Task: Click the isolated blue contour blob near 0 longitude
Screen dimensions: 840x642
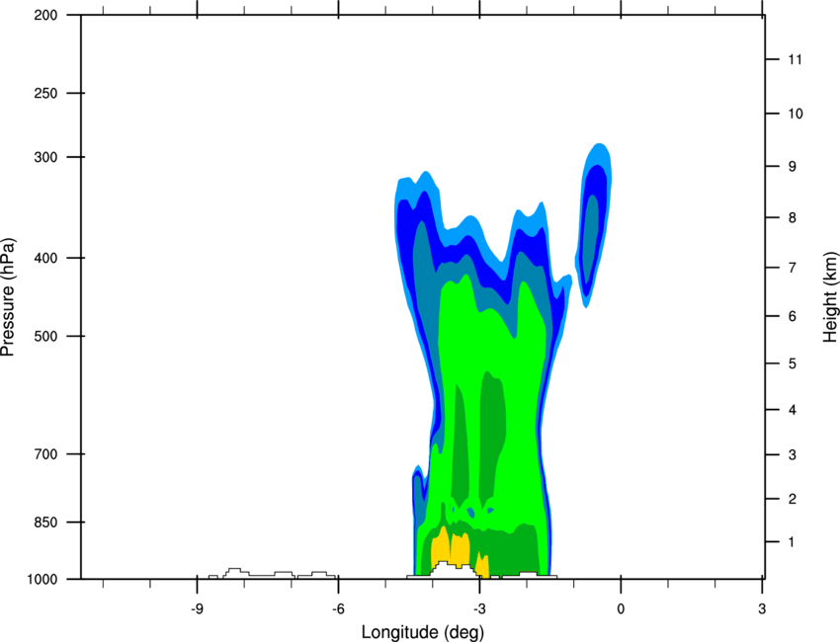Action: click(593, 225)
